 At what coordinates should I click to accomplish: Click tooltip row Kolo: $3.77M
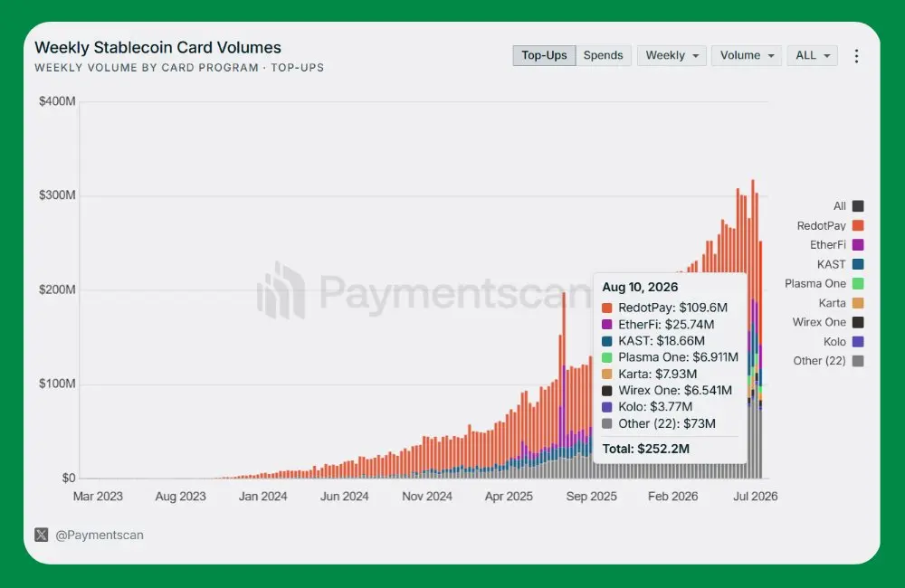pyautogui.click(x=647, y=406)
